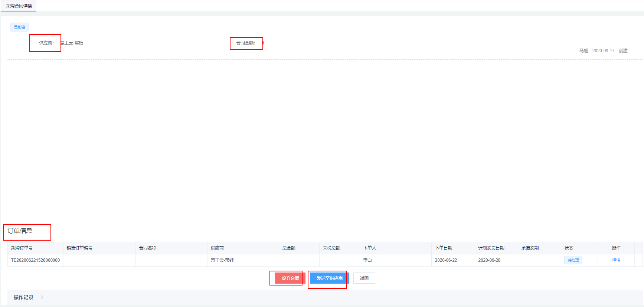644x307 pixels.
Task: Click the 销售订单编号 column header
Action: click(x=80, y=248)
